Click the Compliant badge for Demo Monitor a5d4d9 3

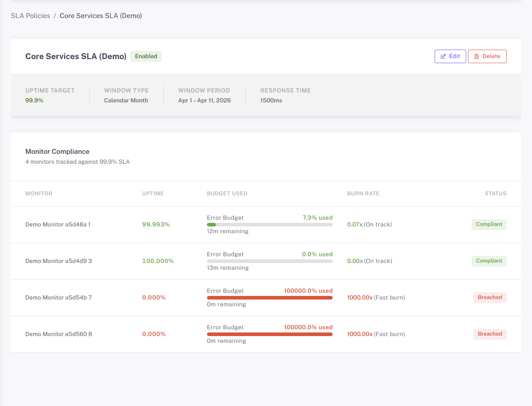[x=489, y=261]
